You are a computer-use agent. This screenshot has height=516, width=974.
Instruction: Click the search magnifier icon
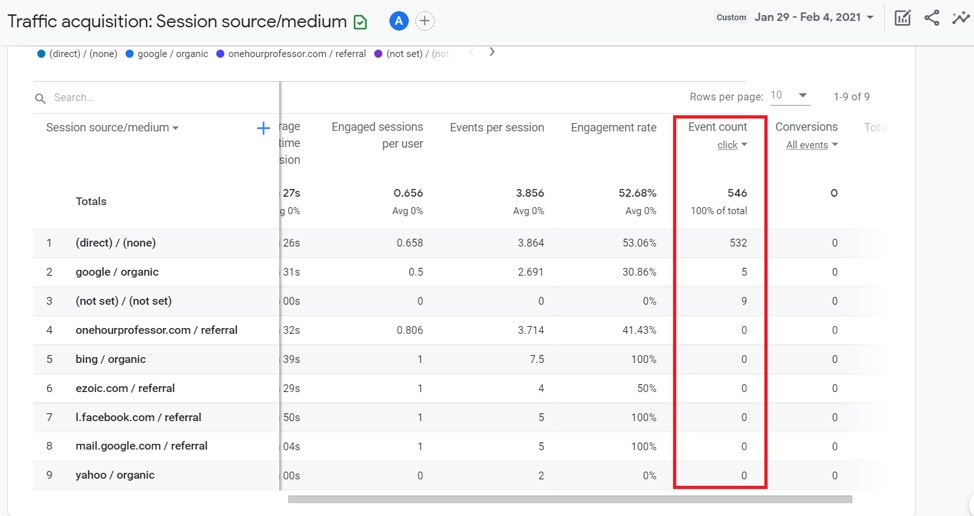[x=41, y=98]
